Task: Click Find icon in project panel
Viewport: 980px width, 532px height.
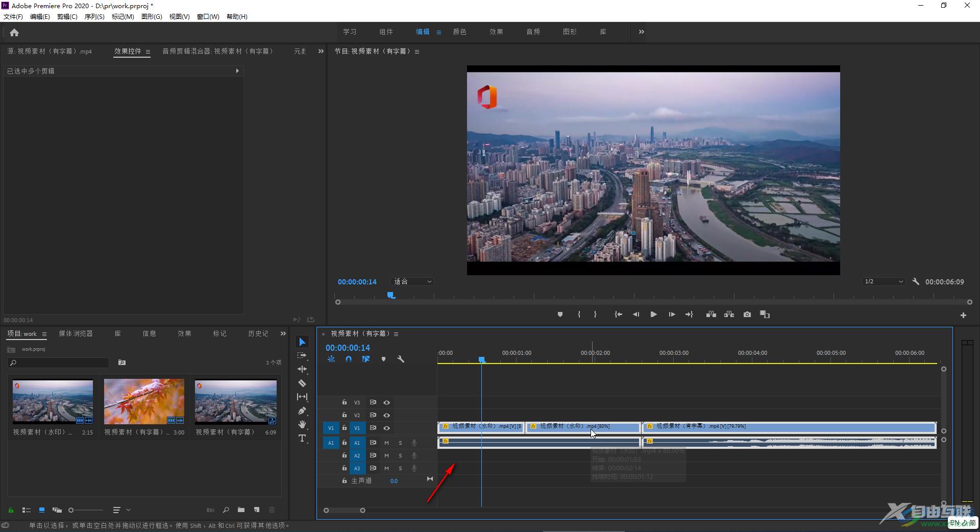Action: click(226, 510)
